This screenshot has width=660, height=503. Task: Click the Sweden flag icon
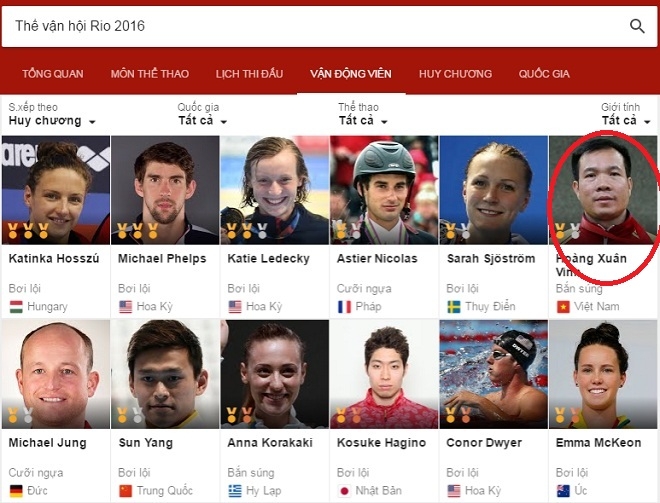(x=454, y=306)
